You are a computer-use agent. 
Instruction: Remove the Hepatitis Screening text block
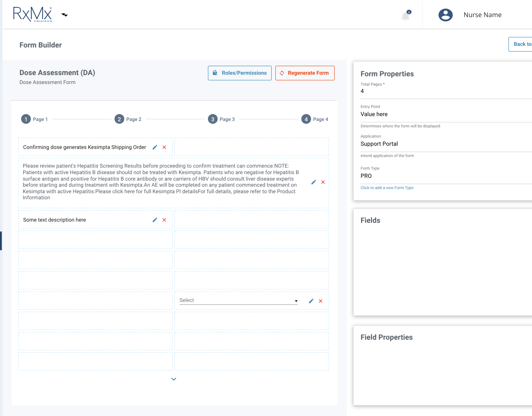tap(323, 182)
